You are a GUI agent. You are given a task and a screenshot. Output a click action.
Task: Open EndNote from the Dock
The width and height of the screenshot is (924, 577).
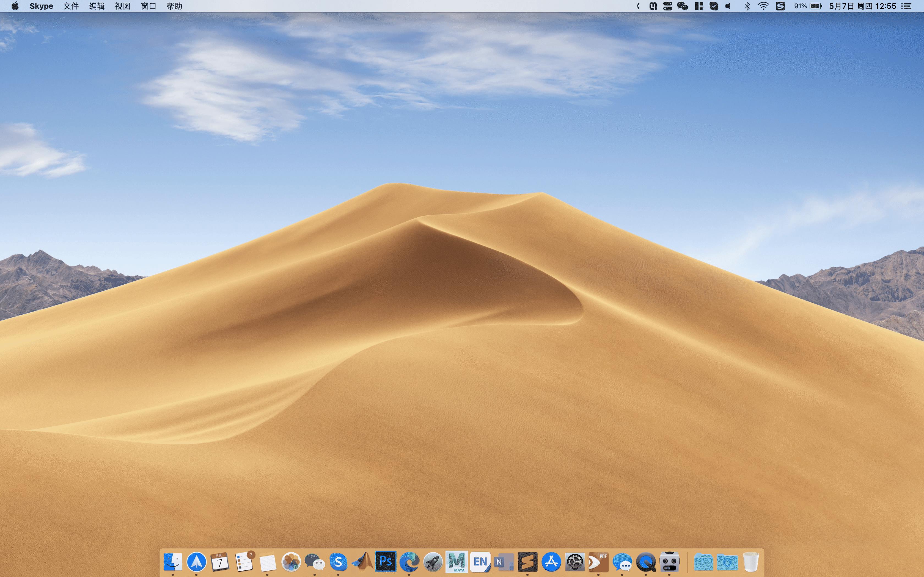(480, 562)
